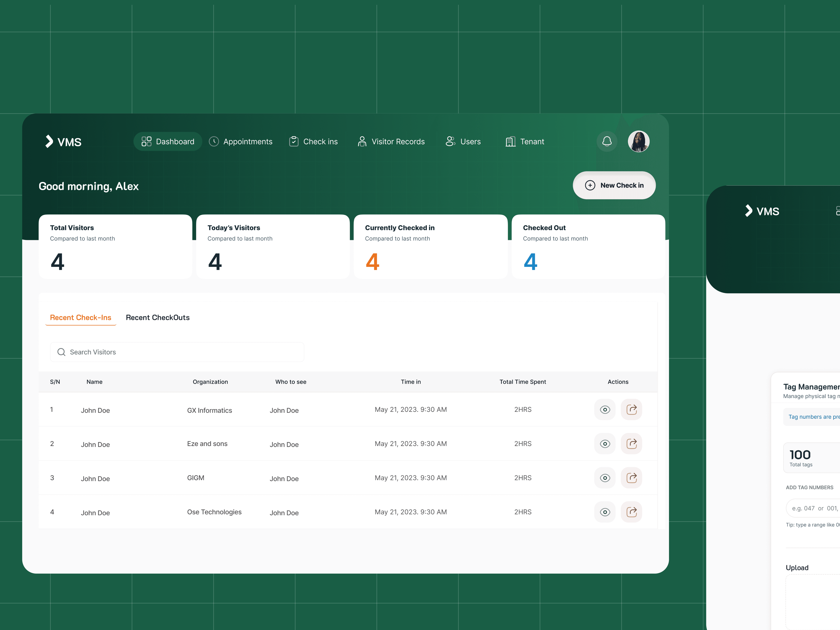The height and width of the screenshot is (630, 840).
Task: Click the Name column header
Action: pos(94,382)
